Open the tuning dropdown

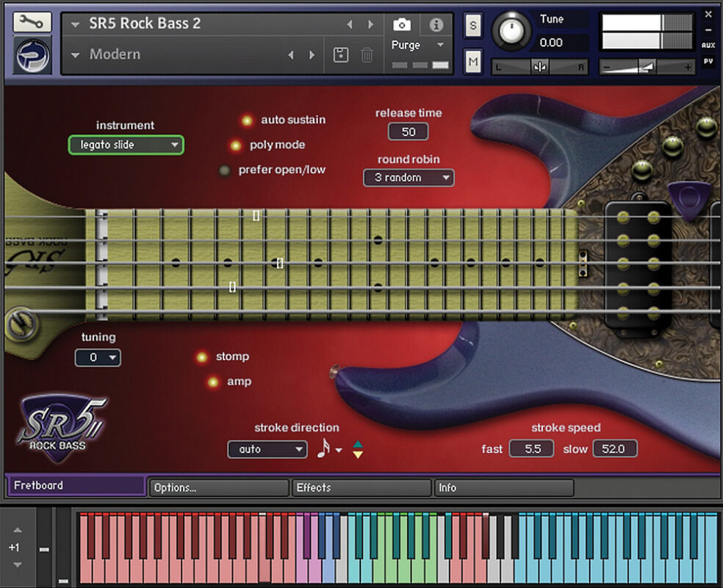pyautogui.click(x=98, y=358)
